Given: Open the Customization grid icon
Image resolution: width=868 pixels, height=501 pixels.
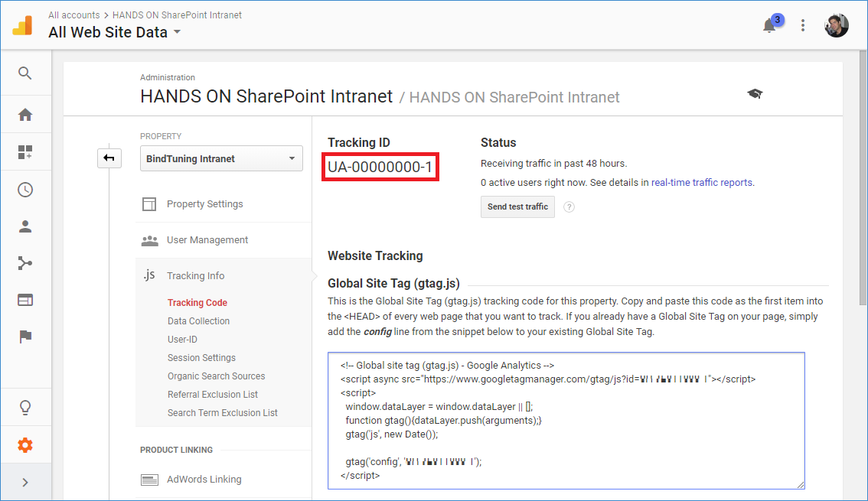Looking at the screenshot, I should (25, 151).
